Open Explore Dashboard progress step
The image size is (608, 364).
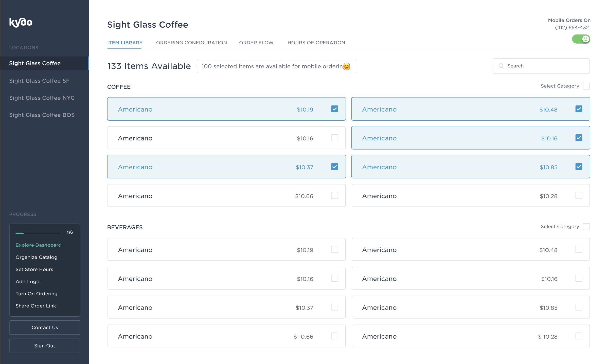[x=39, y=245]
